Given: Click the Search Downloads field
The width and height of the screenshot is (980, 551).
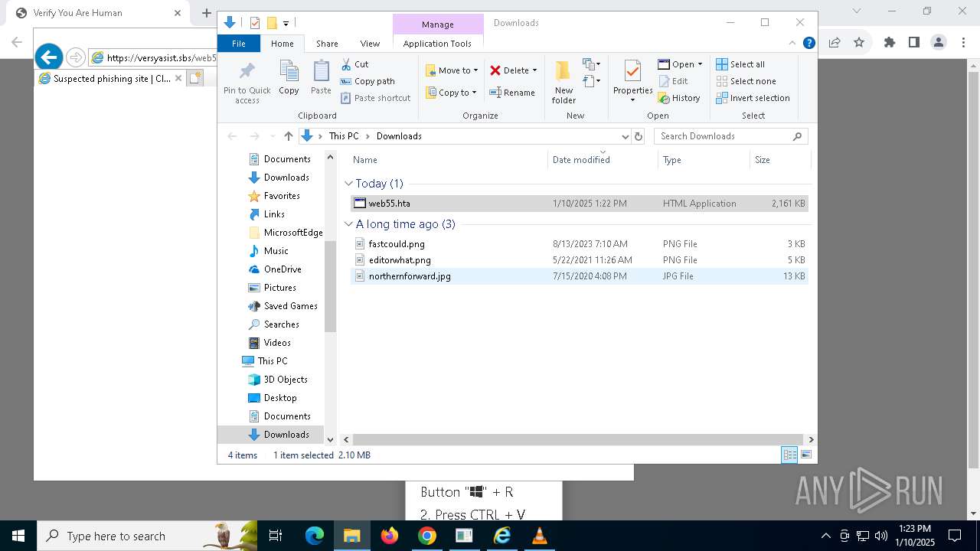Looking at the screenshot, I should [730, 136].
